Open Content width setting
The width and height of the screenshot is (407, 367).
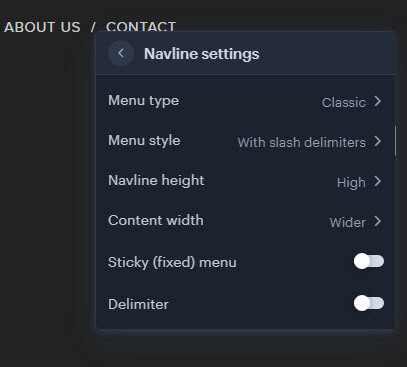(x=245, y=221)
